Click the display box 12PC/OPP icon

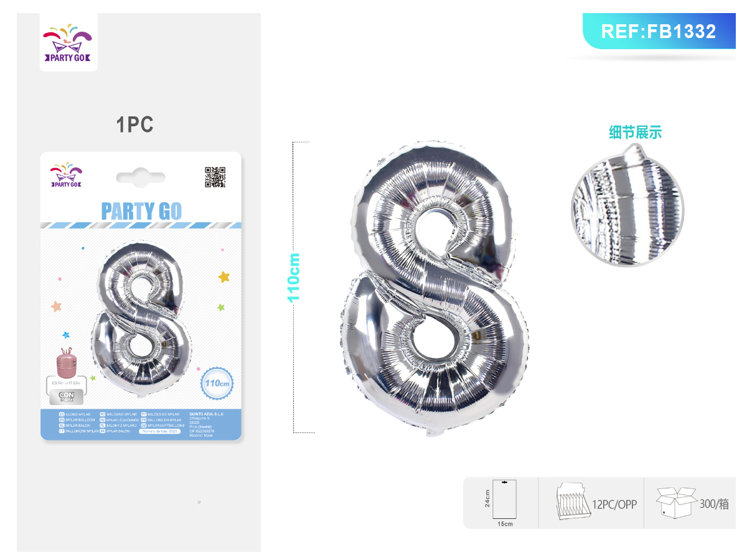click(x=571, y=502)
